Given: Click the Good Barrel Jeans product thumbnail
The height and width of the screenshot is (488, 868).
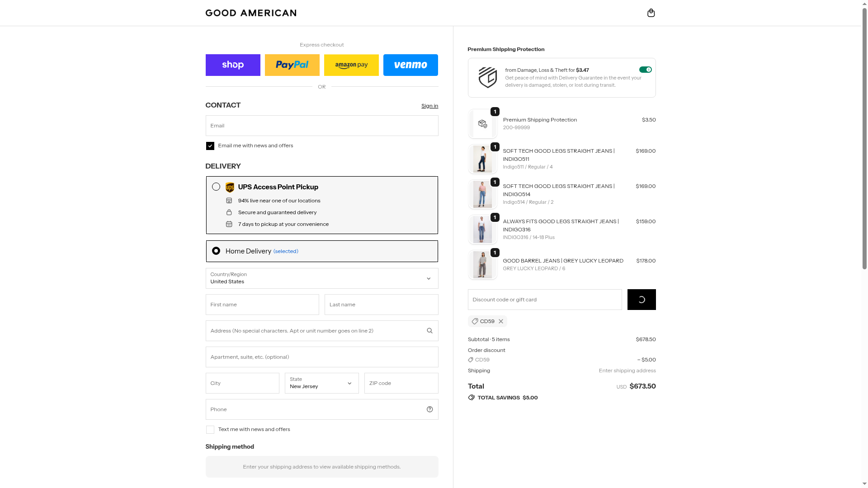Looking at the screenshot, I should [x=482, y=265].
